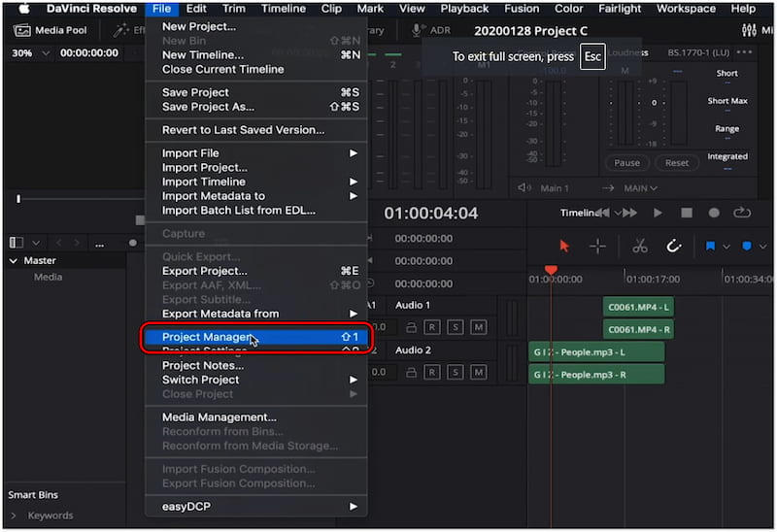Expand the MAIN output dropdown
The width and height of the screenshot is (777, 532).
click(640, 188)
